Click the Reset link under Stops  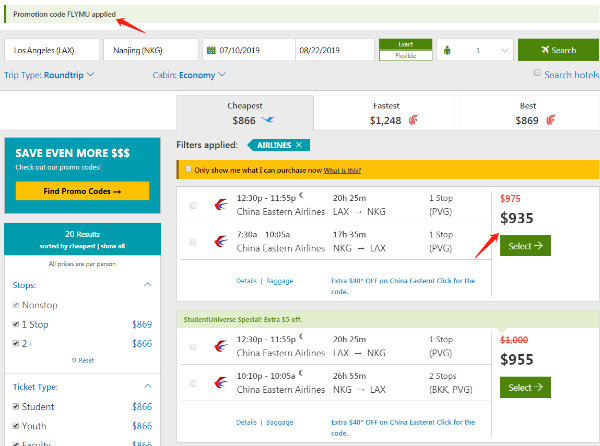[86, 360]
